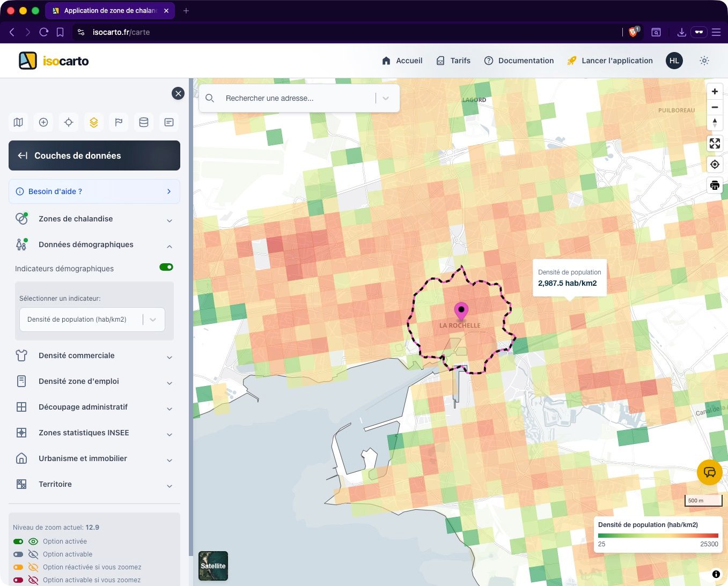Click the layers stack icon in sidebar toolbar
Viewport: 728px width, 586px height.
click(x=94, y=122)
